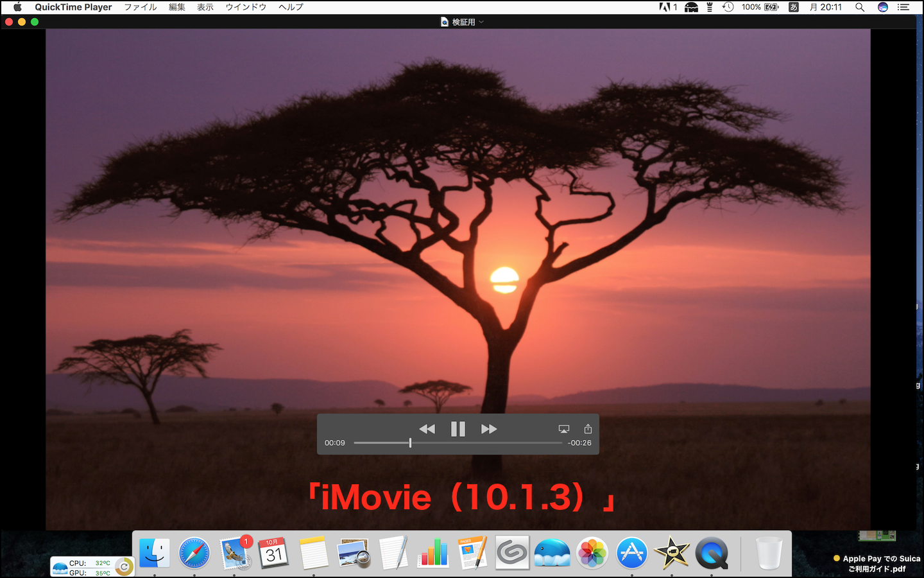Click QuickTime Player in the Dock

tap(712, 553)
